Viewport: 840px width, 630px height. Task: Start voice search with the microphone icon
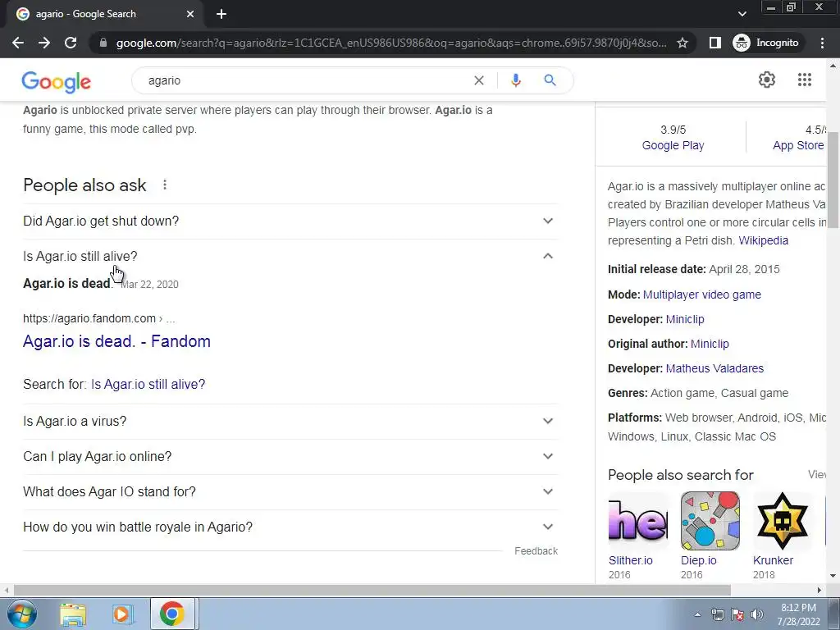tap(515, 80)
